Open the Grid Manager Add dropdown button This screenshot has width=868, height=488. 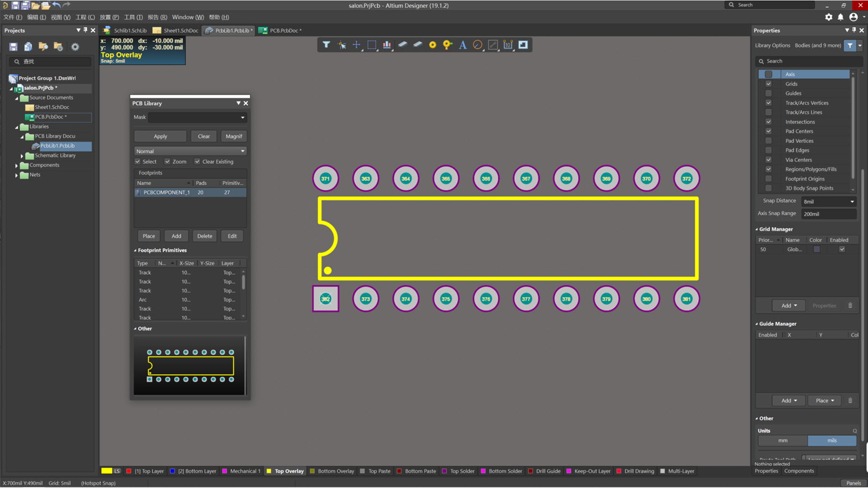point(788,305)
